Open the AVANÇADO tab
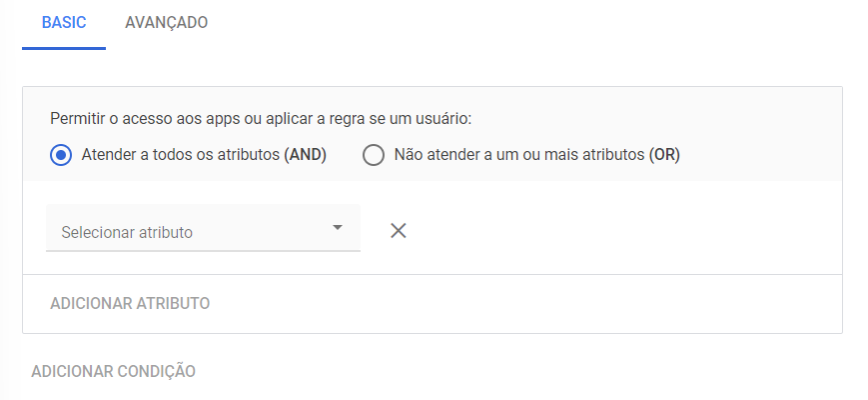 (166, 23)
